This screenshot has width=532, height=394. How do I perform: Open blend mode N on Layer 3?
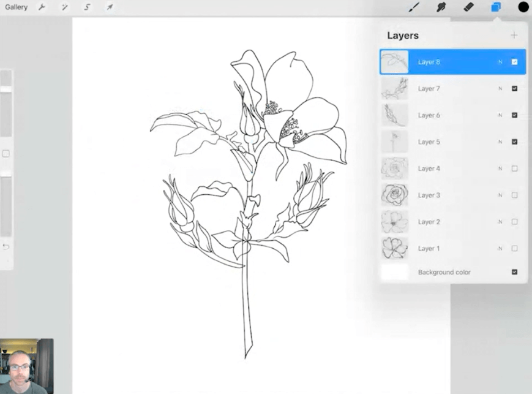[500, 195]
